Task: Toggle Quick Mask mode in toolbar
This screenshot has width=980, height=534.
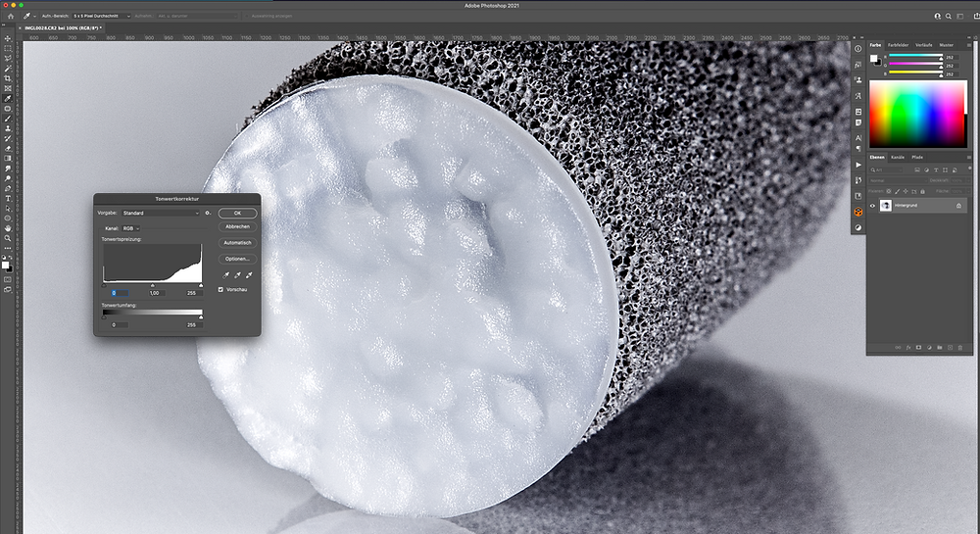Action: tap(8, 279)
